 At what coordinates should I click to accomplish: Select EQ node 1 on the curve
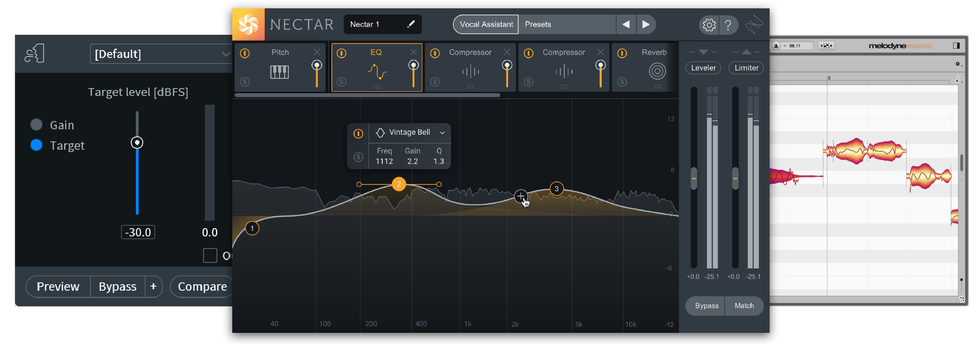tap(252, 228)
